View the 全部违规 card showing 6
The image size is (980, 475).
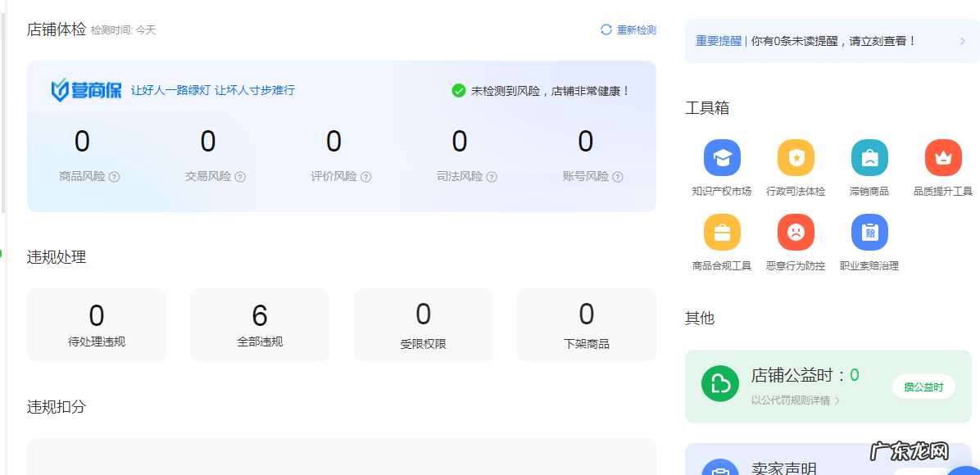coord(259,324)
